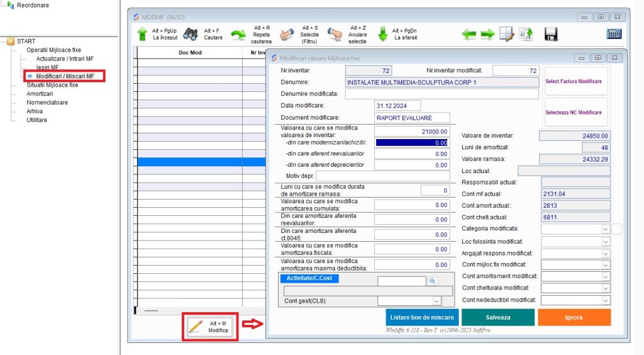The width and height of the screenshot is (644, 355).
Task: Open the Cont gest(CL9) dropdown
Action: tap(436, 301)
